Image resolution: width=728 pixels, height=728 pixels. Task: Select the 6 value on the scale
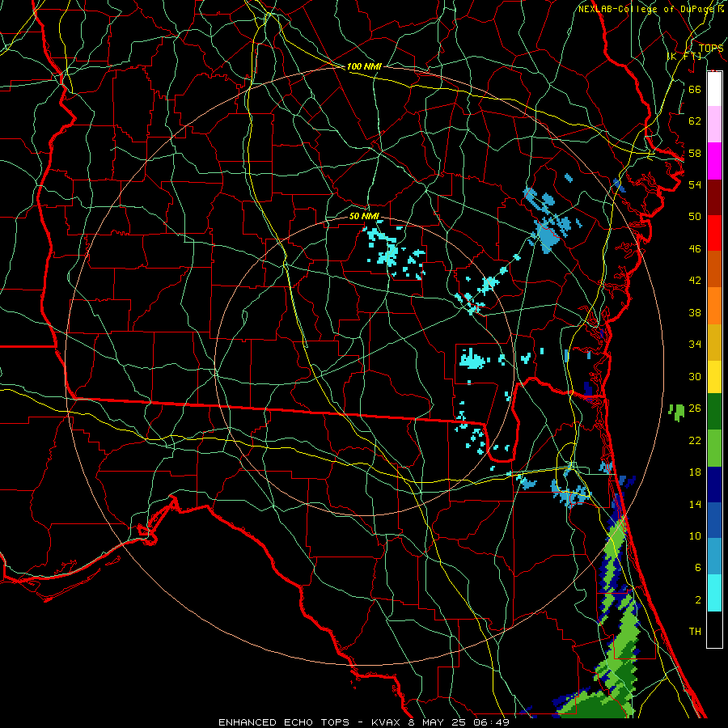point(697,568)
